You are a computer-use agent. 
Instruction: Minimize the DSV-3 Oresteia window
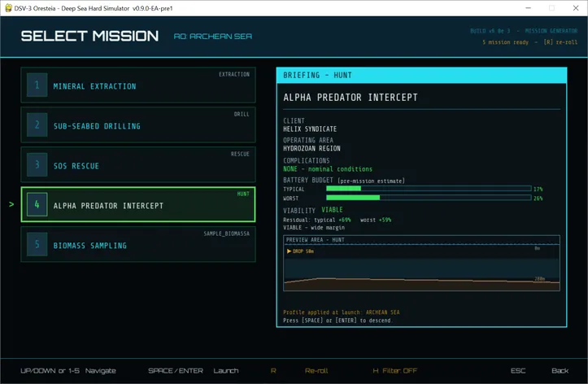(528, 8)
